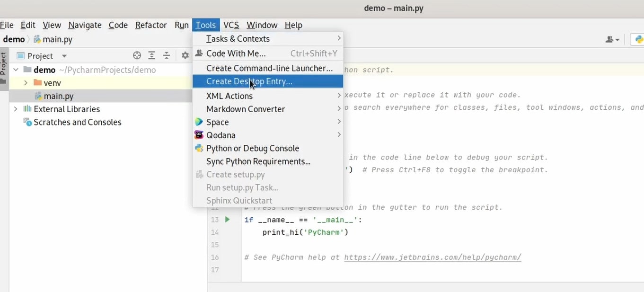Open the Code menu
644x292 pixels.
[x=118, y=25]
